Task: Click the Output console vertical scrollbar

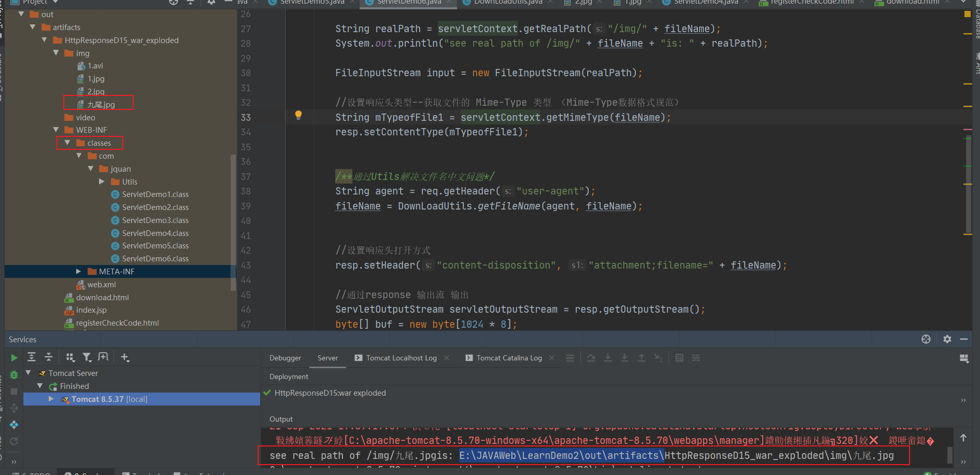Action: click(950, 455)
